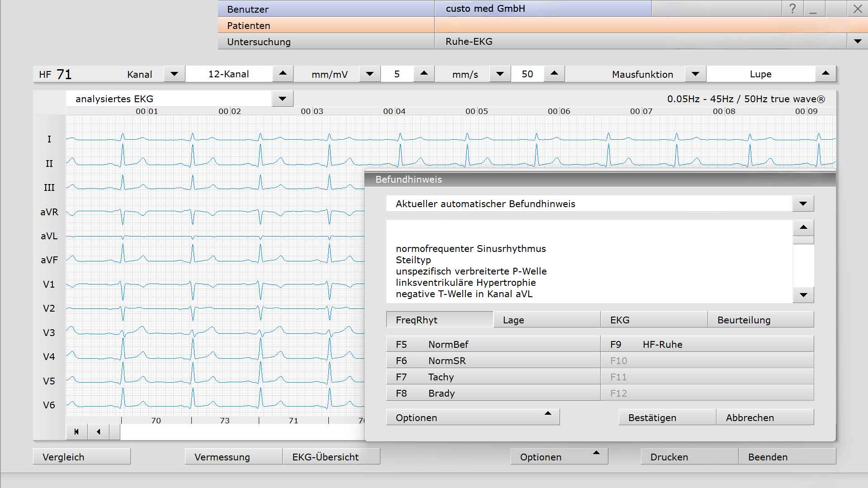Click the aVL lead label
This screenshot has height=488, width=868.
point(49,236)
